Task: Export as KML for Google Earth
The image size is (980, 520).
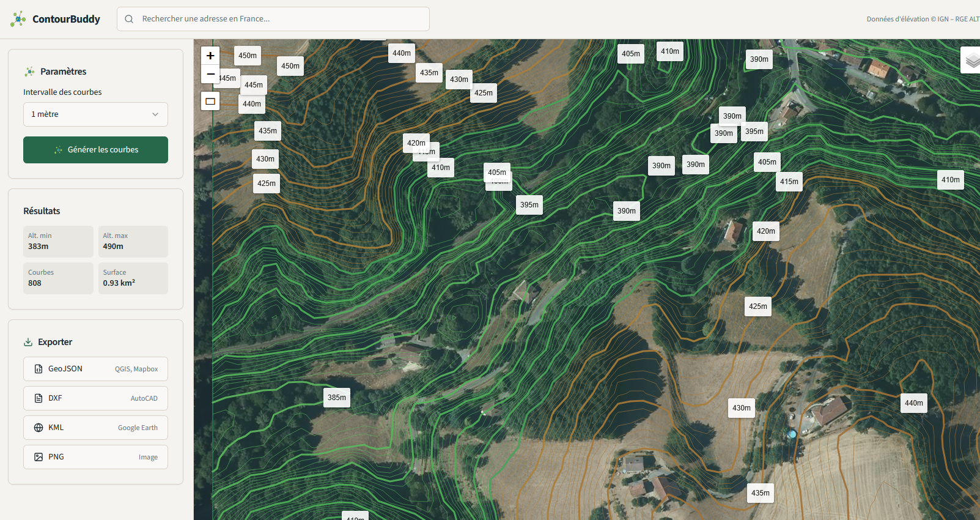Action: pos(95,428)
